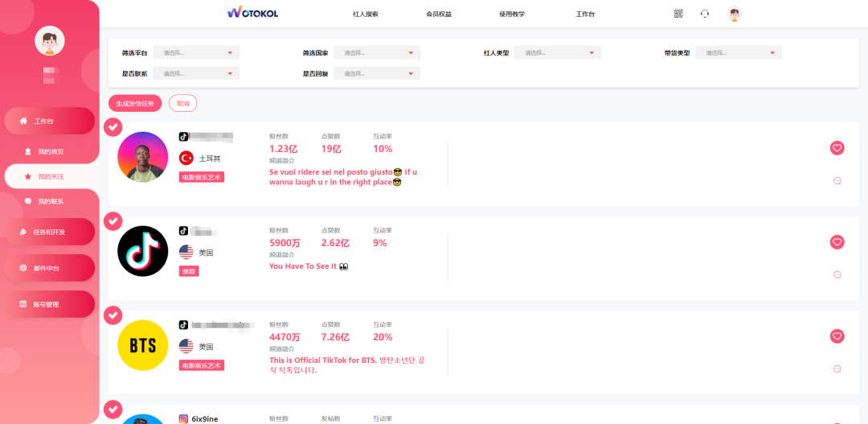Uncheck the selection mark on 6ix9ine card

[x=113, y=409]
